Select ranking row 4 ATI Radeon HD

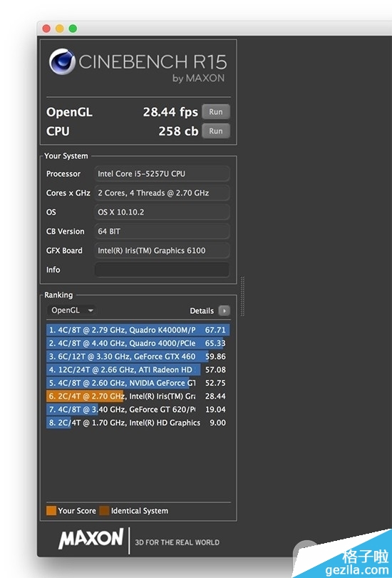pyautogui.click(x=138, y=370)
